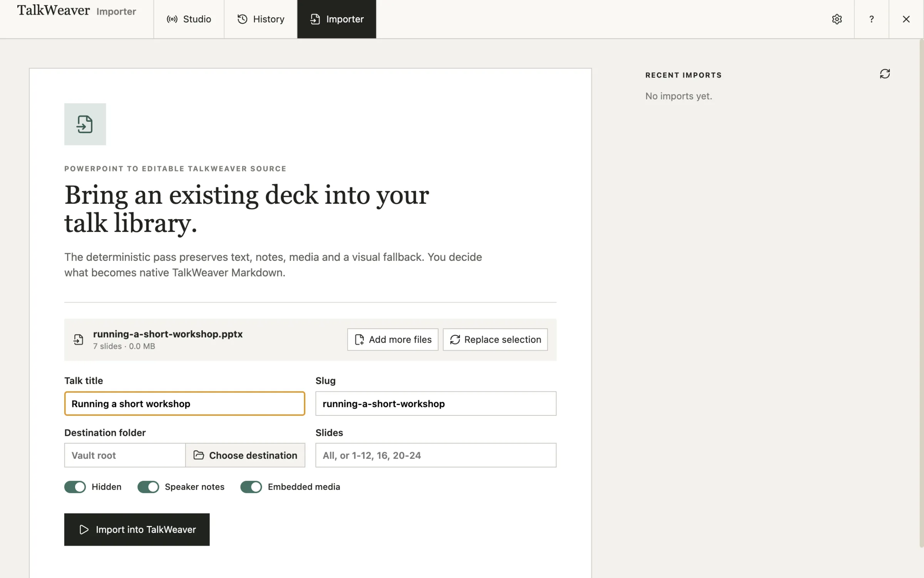Refresh the Recent Imports list
Viewport: 924px width, 578px height.
[x=885, y=74]
